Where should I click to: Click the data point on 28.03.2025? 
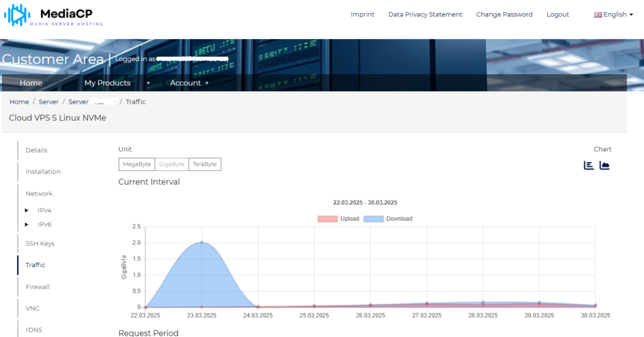point(483,303)
